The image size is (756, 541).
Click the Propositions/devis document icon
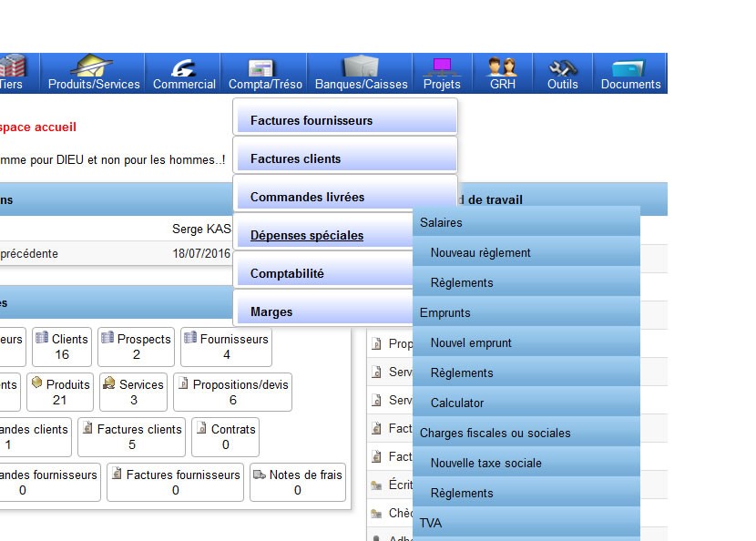click(x=183, y=383)
